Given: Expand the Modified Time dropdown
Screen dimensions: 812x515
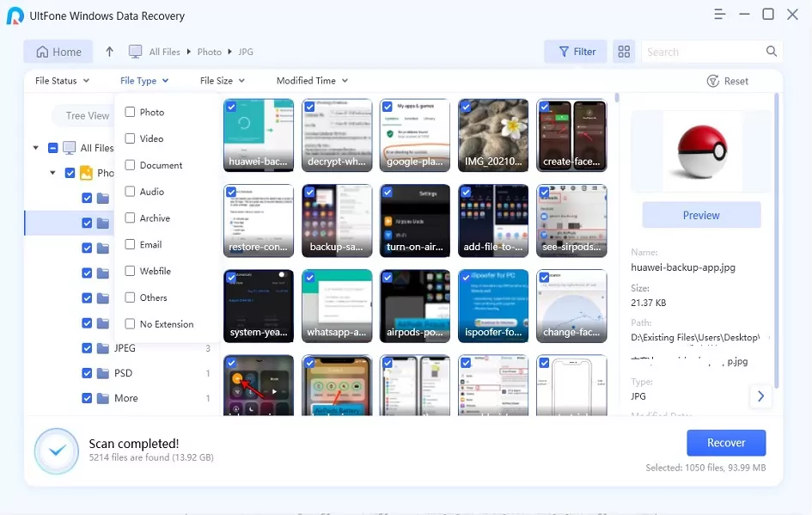Looking at the screenshot, I should (x=312, y=81).
